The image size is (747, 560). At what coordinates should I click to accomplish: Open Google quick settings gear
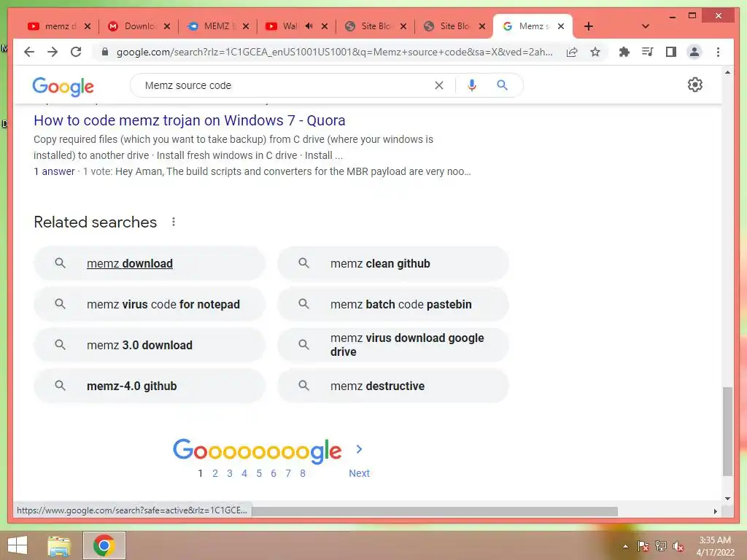pos(695,85)
